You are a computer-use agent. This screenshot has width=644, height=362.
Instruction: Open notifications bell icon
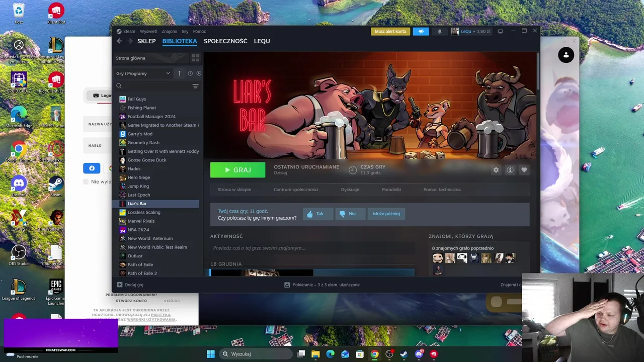(439, 31)
